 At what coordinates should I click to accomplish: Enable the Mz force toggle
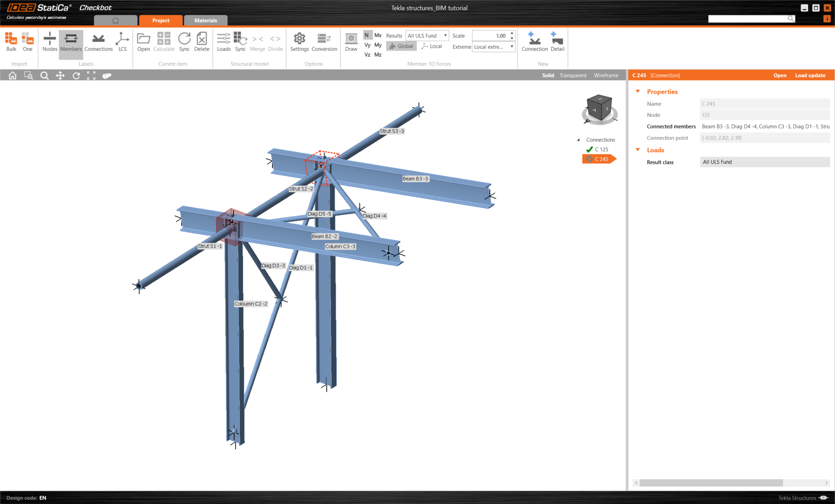click(377, 55)
